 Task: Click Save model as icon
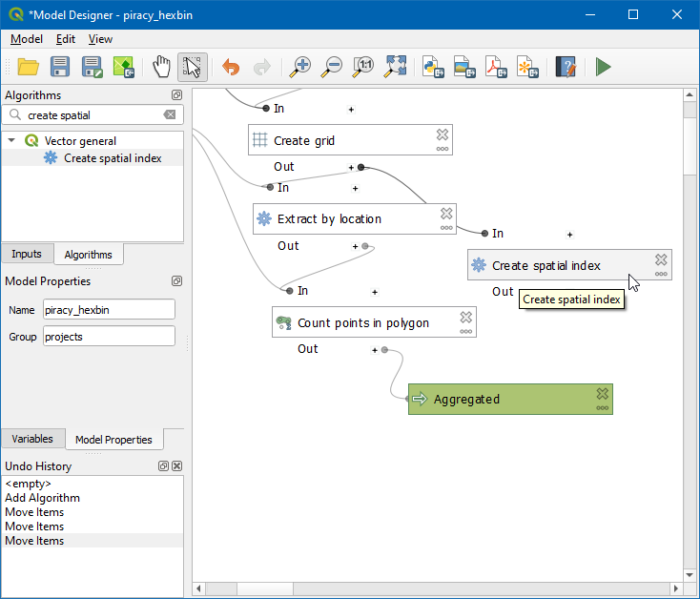[92, 67]
